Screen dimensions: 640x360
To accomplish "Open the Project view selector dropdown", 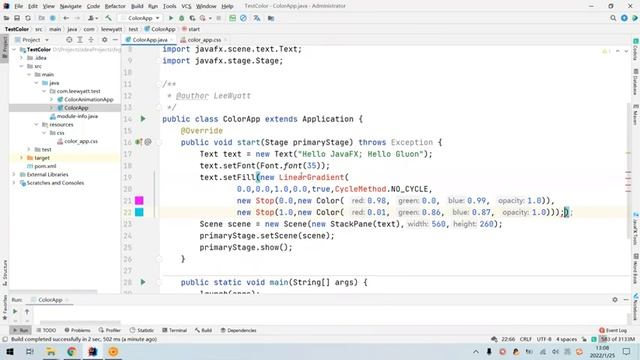I will [x=32, y=40].
